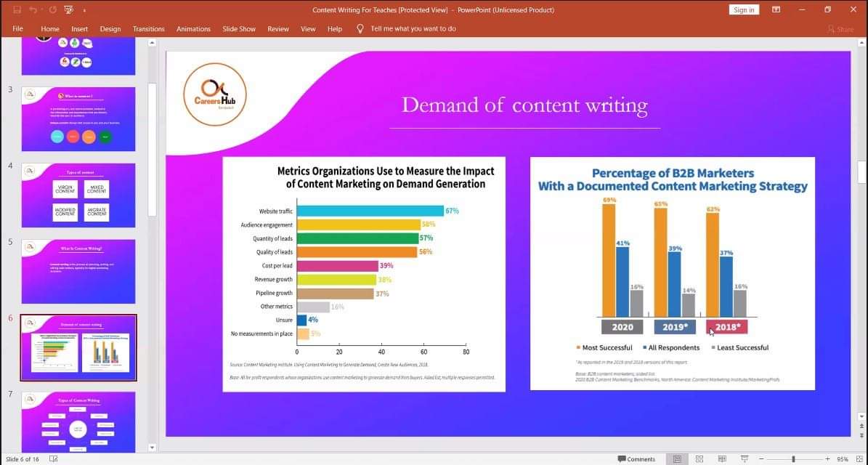This screenshot has height=465, width=868.
Task: Open the Insert ribbon tab
Action: pos(80,29)
